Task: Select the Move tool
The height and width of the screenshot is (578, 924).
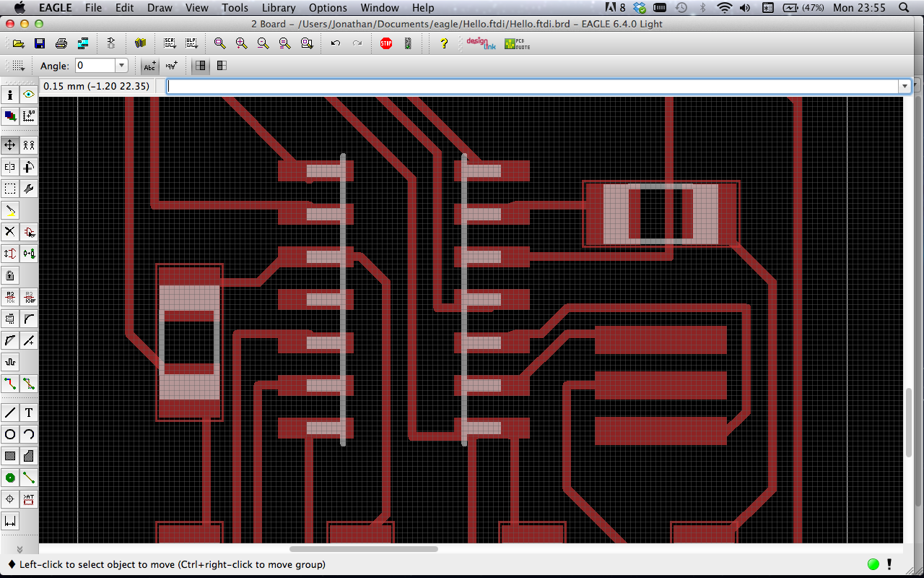Action: 10,145
